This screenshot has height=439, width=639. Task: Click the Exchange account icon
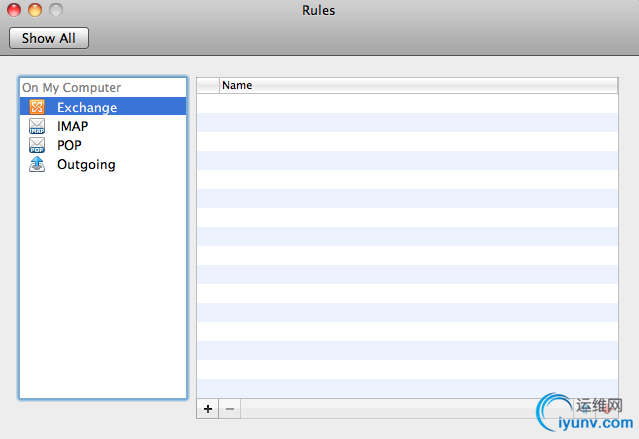(37, 107)
